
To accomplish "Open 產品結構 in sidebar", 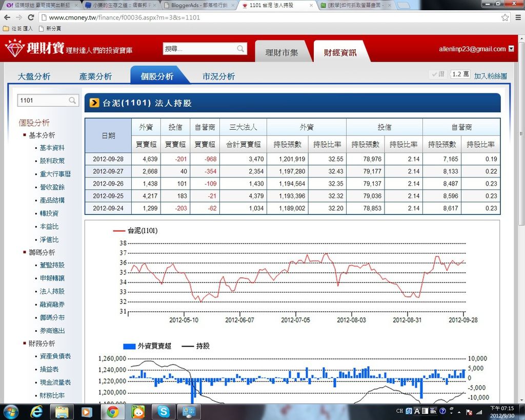I will [x=52, y=200].
